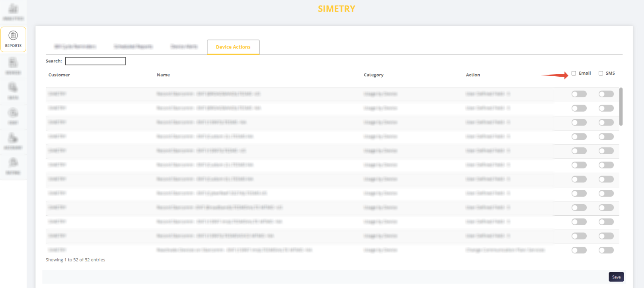The height and width of the screenshot is (288, 644).
Task: Sort table by Action column header
Action: point(473,75)
